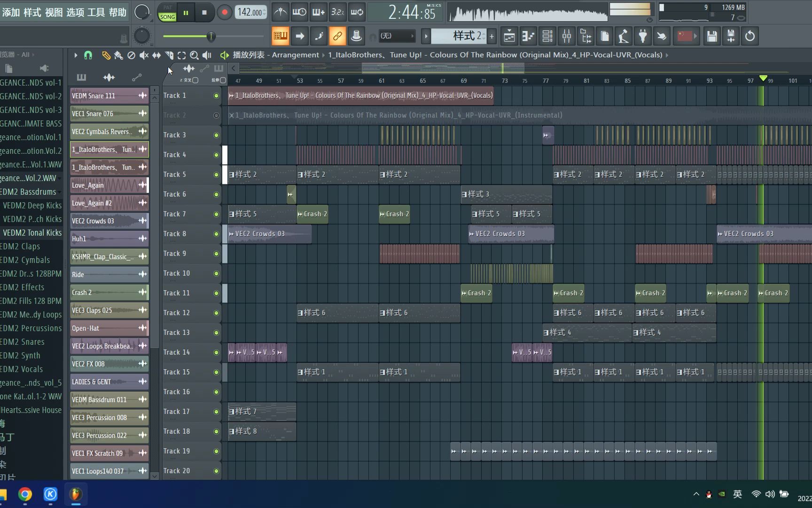Click the undo history circular arrow icon
Viewport: 812px width, 508px height.
[x=750, y=36]
